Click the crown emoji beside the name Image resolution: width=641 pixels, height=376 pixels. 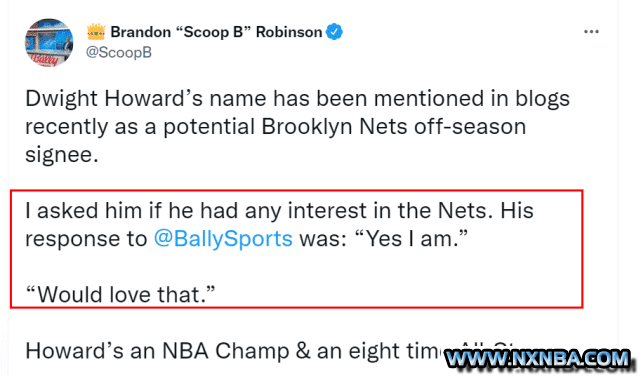(96, 31)
